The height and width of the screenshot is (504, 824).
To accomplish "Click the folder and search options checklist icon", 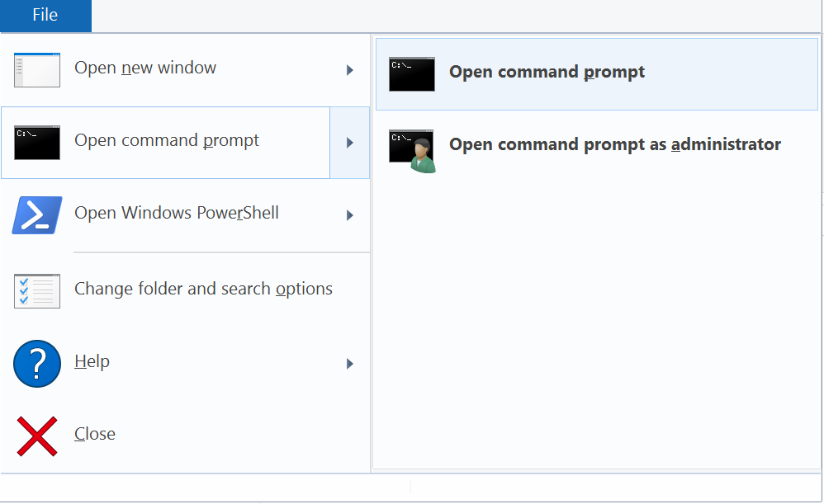I will click(x=37, y=290).
